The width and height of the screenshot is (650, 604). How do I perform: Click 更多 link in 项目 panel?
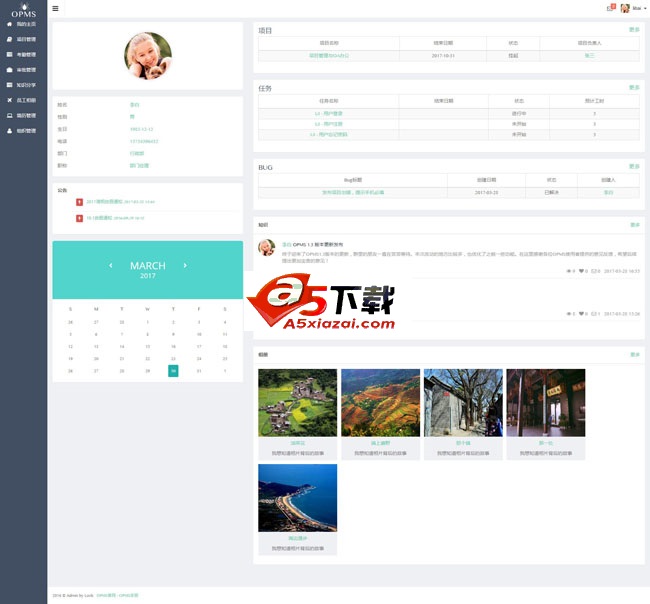point(634,29)
